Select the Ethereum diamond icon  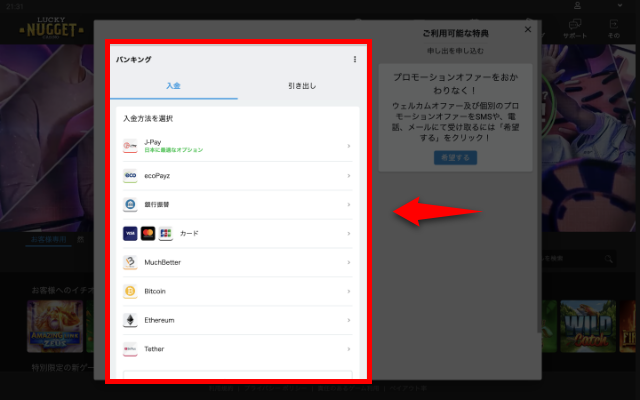tap(130, 320)
